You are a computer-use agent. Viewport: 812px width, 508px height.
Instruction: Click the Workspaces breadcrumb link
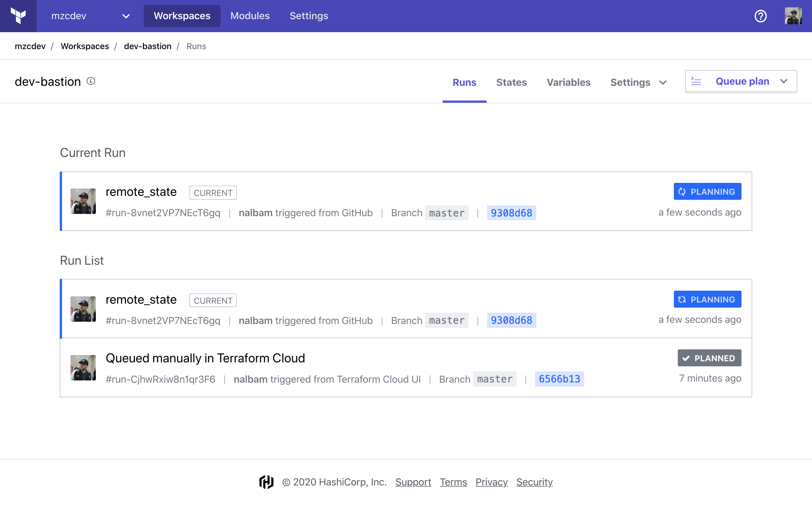85,46
